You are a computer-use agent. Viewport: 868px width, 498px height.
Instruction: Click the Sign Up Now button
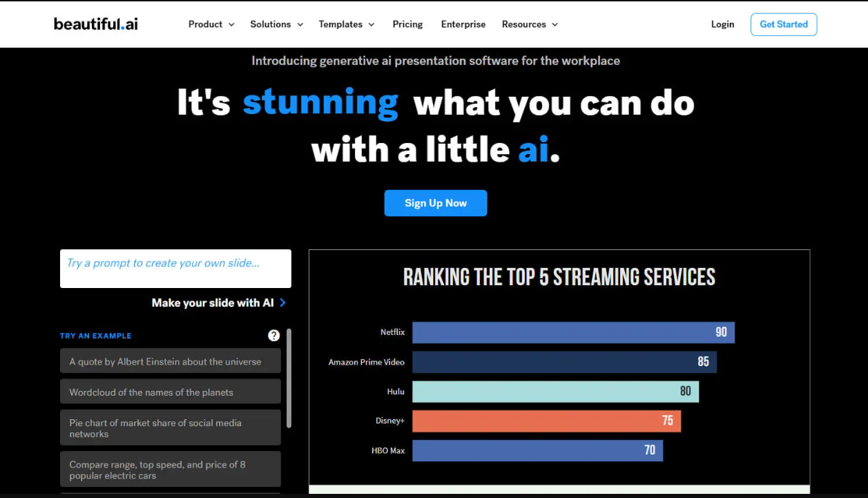point(436,203)
